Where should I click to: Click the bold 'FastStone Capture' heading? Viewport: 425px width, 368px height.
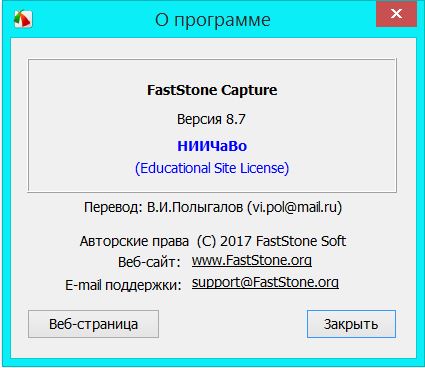tap(212, 90)
